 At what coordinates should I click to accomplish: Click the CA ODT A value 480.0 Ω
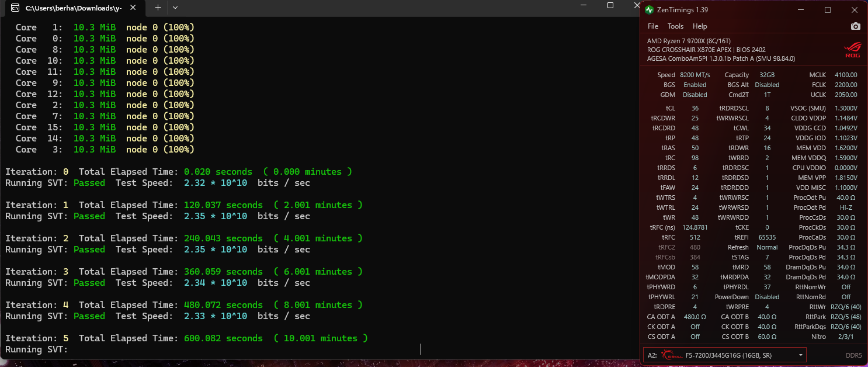click(x=695, y=317)
